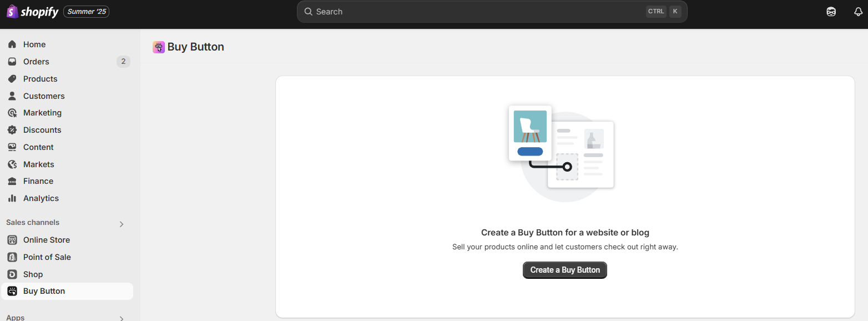Click the Buy Button page title
The image size is (868, 321).
196,47
